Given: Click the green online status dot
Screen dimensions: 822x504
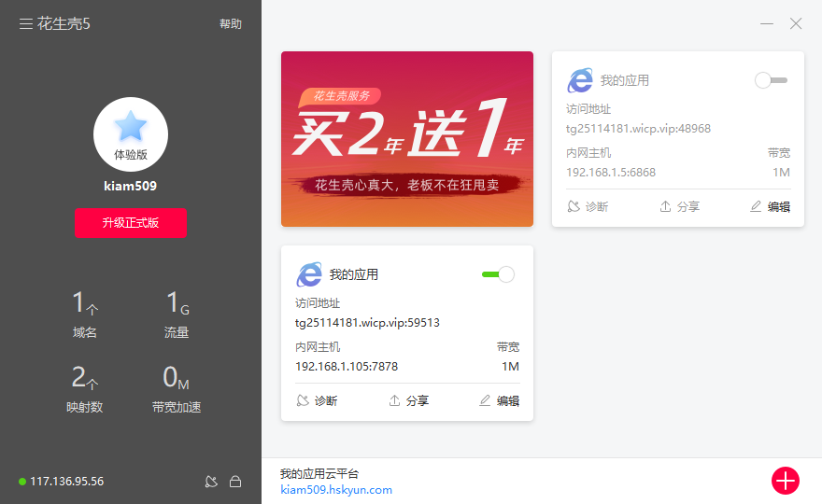Looking at the screenshot, I should tap(22, 482).
